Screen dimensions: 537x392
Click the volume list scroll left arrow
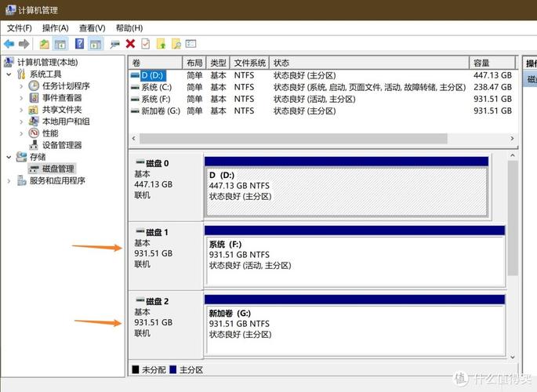pos(134,138)
